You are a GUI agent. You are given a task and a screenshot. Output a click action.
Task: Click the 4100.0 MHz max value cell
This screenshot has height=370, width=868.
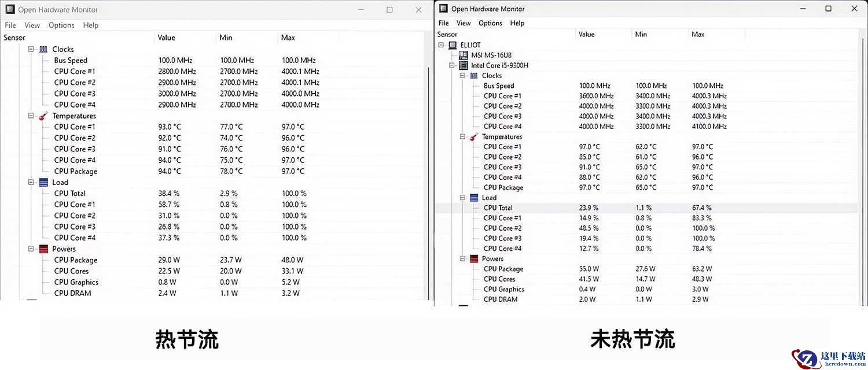tap(709, 126)
